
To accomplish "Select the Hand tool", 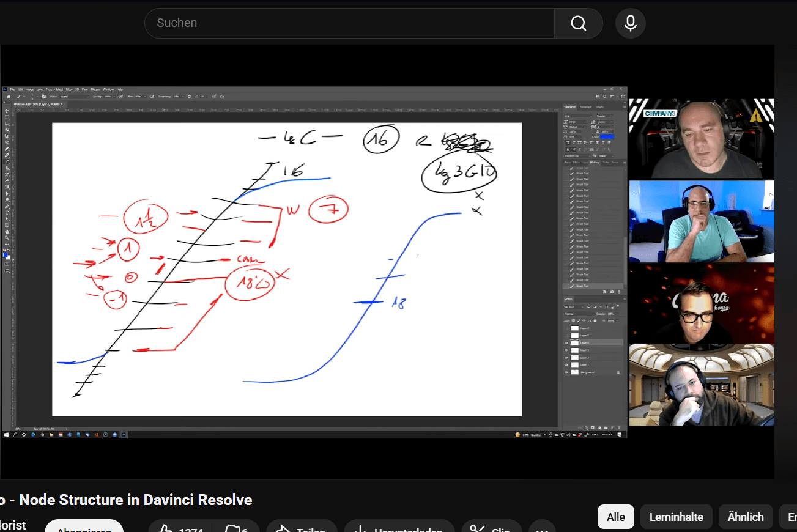I will (x=7, y=232).
